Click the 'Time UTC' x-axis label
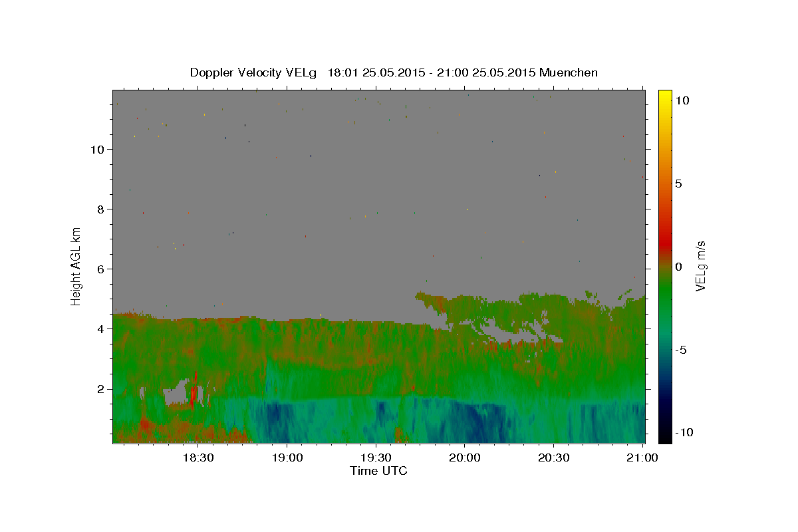798x532 pixels. click(378, 471)
